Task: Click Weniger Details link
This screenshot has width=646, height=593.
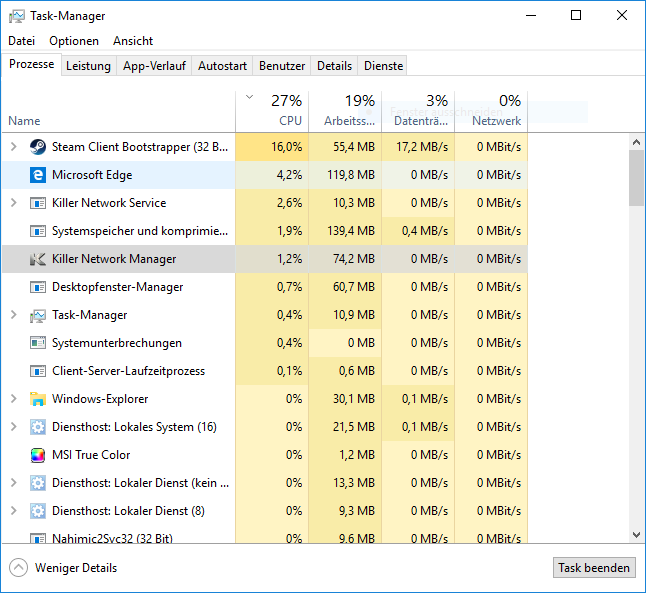Action: (76, 568)
